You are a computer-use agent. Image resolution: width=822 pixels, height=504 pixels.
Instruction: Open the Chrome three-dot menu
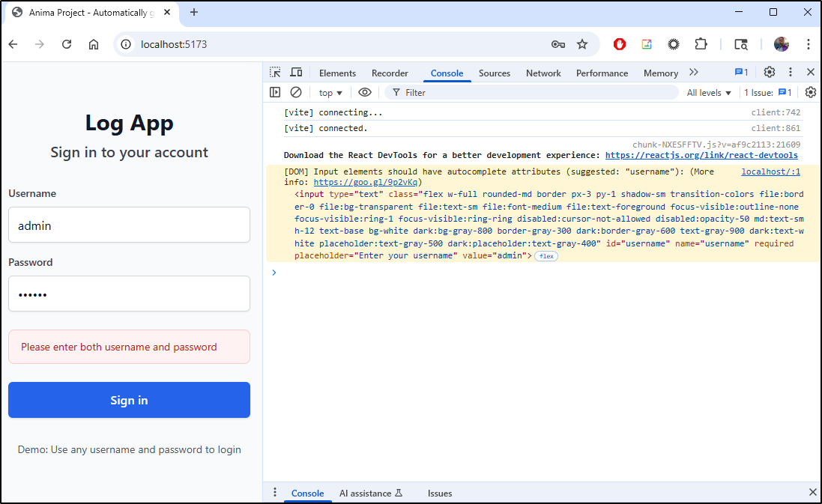pyautogui.click(x=809, y=44)
